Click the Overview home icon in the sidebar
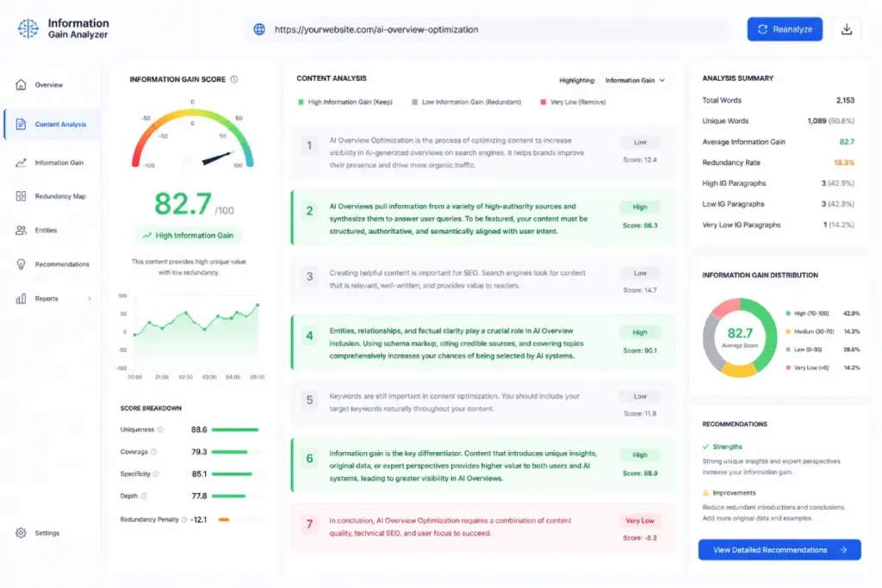The image size is (882, 588). pos(21,84)
